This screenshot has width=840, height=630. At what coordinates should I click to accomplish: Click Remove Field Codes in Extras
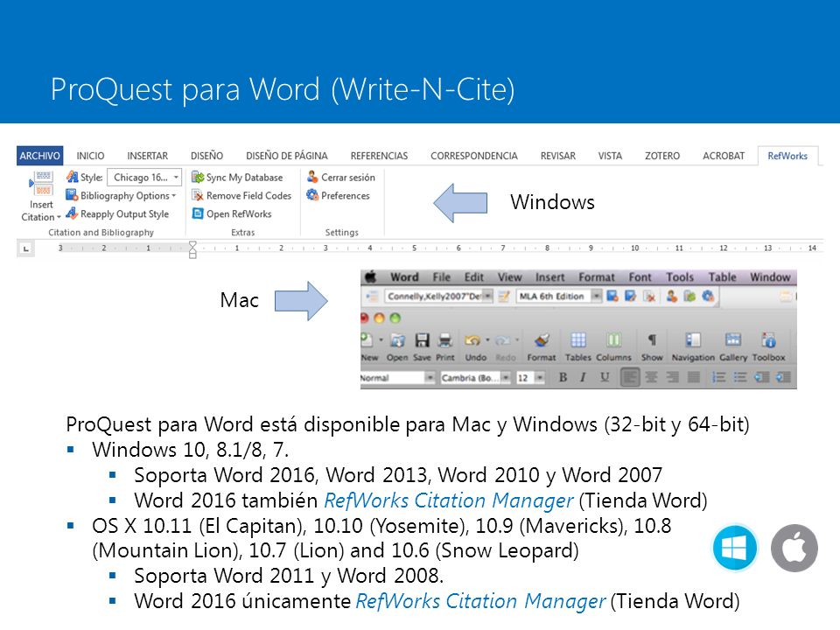(x=241, y=195)
